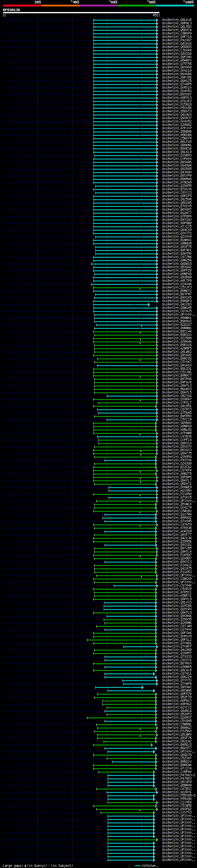Select hit label UniRef100_O04119
Screen dimensions: 197x868
point(177,71)
